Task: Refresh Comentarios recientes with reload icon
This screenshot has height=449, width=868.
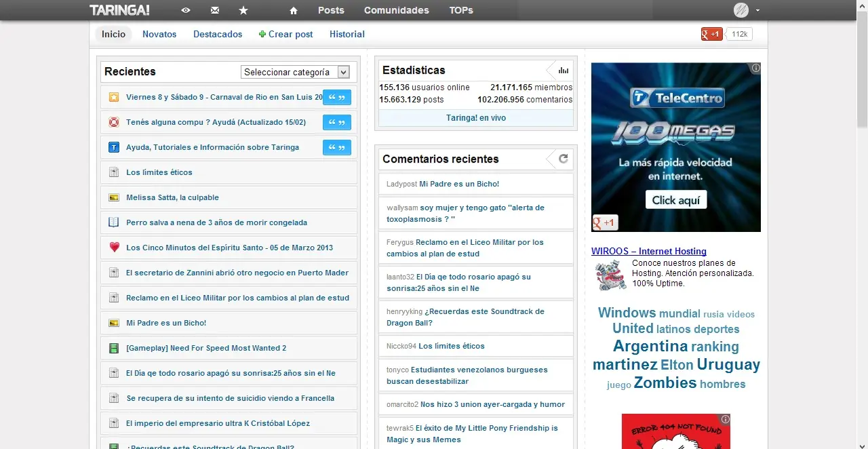Action: coord(563,159)
